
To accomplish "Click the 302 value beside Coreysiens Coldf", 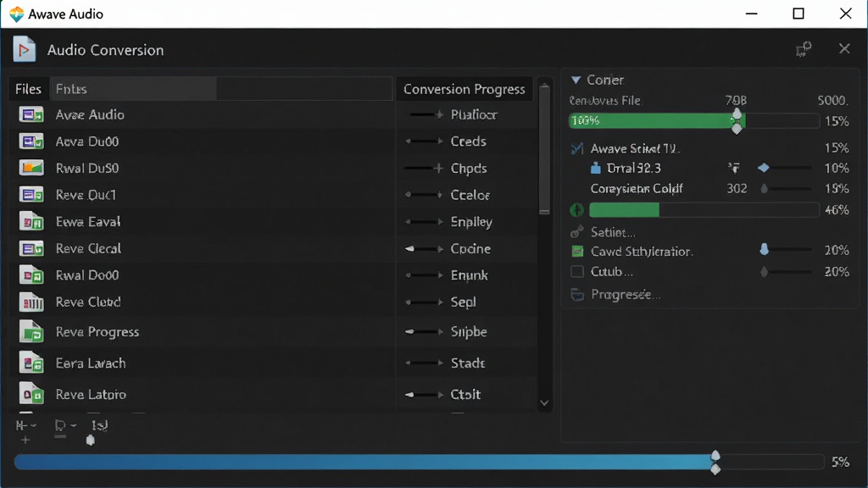I will [737, 189].
